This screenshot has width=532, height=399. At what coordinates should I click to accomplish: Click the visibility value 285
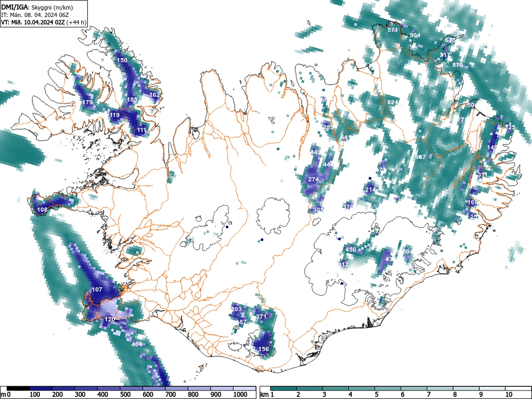pyautogui.click(x=328, y=127)
